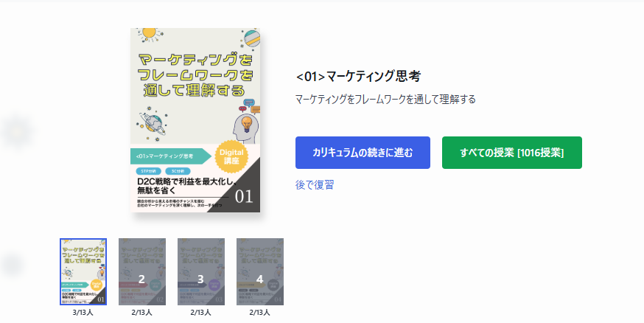This screenshot has width=644, height=323.
Task: Click the teal <01>マーケティング思考 banner on the cover
Action: pos(170,156)
